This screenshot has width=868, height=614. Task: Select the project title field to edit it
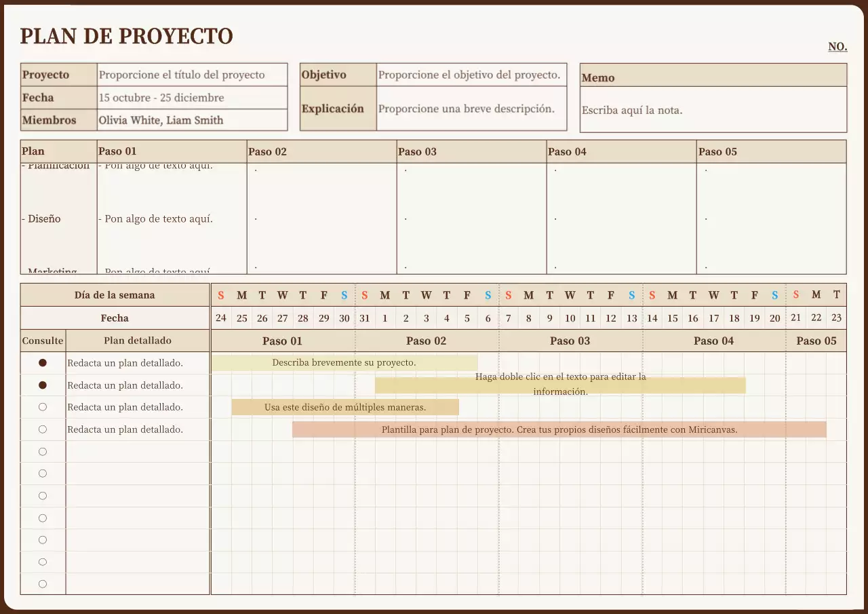coord(192,75)
